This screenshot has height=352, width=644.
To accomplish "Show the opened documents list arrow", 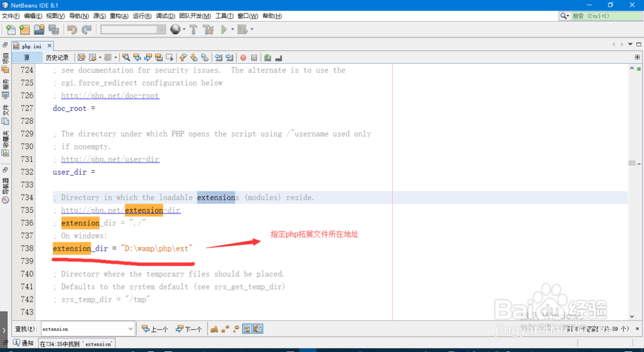I will click(630, 44).
